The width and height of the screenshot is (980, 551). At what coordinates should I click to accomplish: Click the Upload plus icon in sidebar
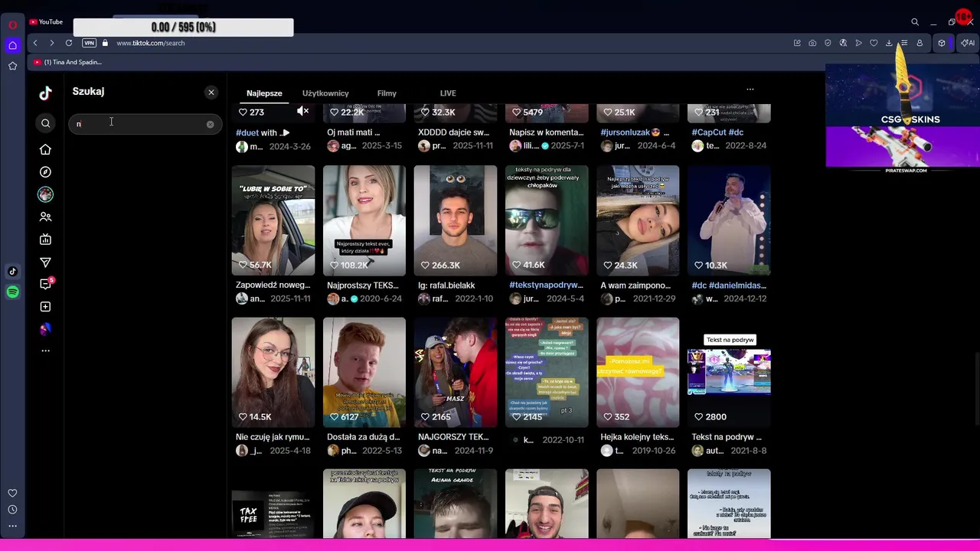pos(45,307)
